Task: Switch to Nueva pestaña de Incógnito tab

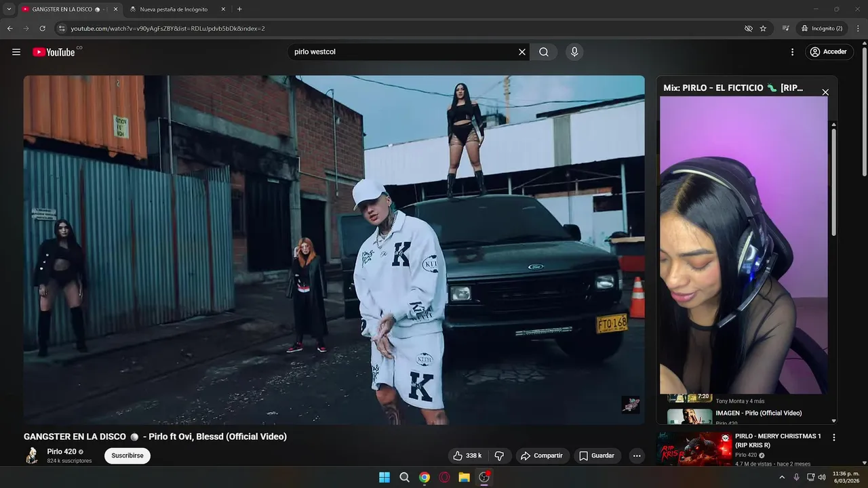Action: (x=174, y=9)
